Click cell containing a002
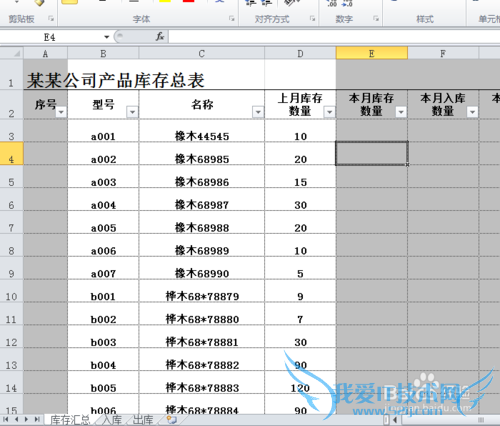The width and height of the screenshot is (500, 426). pyautogui.click(x=103, y=154)
